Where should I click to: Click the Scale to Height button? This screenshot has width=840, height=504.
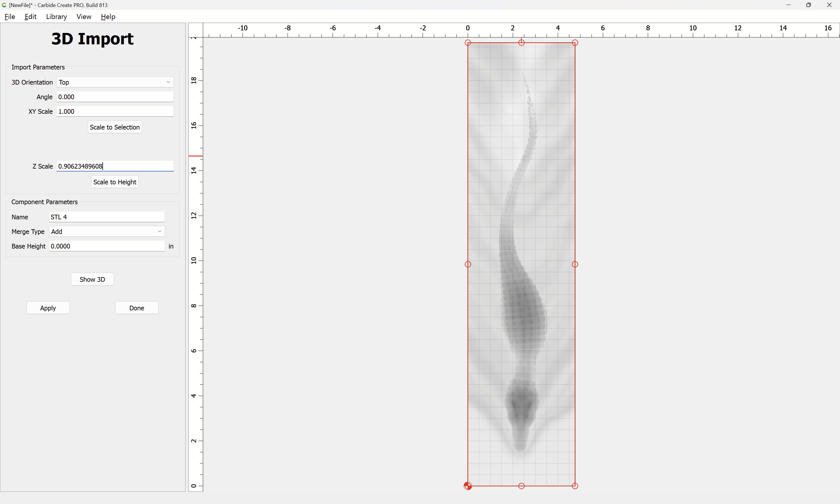pyautogui.click(x=115, y=182)
